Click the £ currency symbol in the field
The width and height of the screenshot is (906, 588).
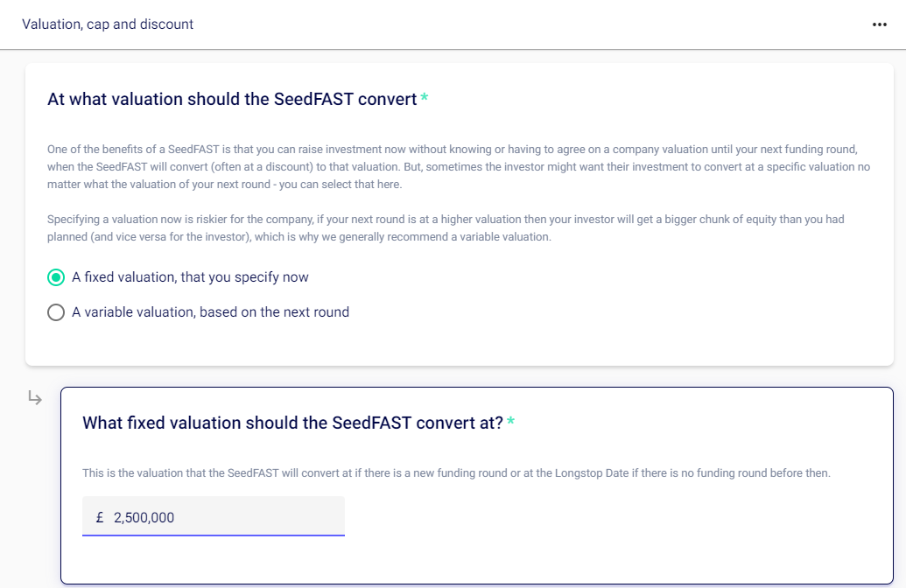[100, 517]
